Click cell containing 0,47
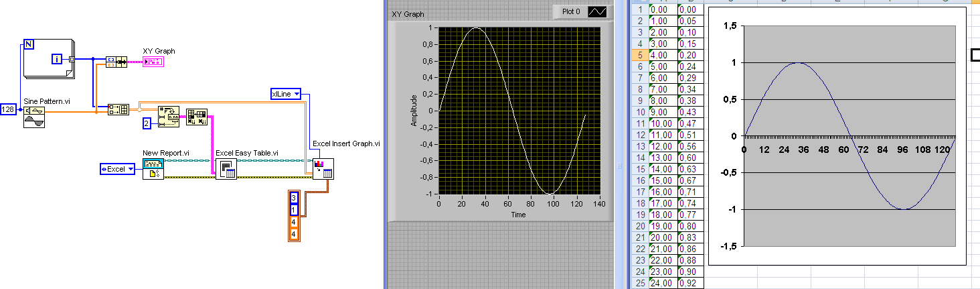The height and width of the screenshot is (289, 980). click(690, 123)
